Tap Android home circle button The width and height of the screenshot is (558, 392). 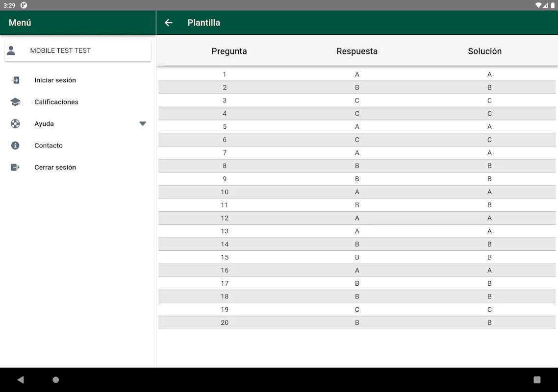pyautogui.click(x=56, y=380)
